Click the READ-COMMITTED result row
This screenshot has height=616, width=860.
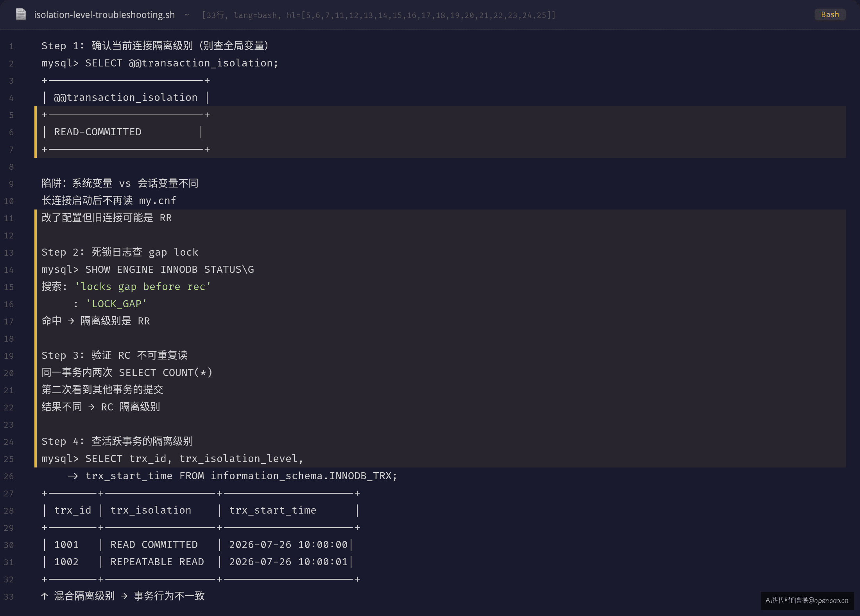click(x=122, y=132)
